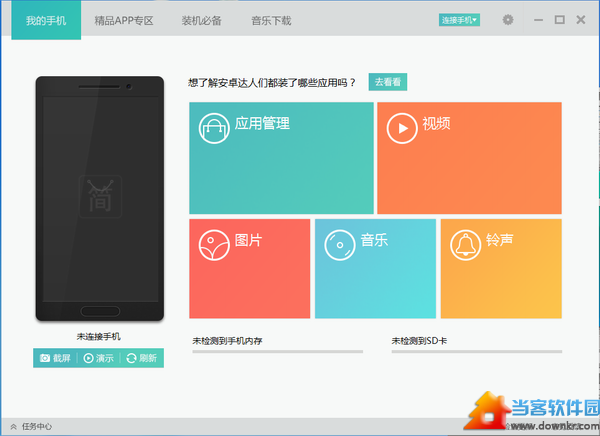Click the picture icon in 图片 tile
600x436 pixels.
point(214,245)
